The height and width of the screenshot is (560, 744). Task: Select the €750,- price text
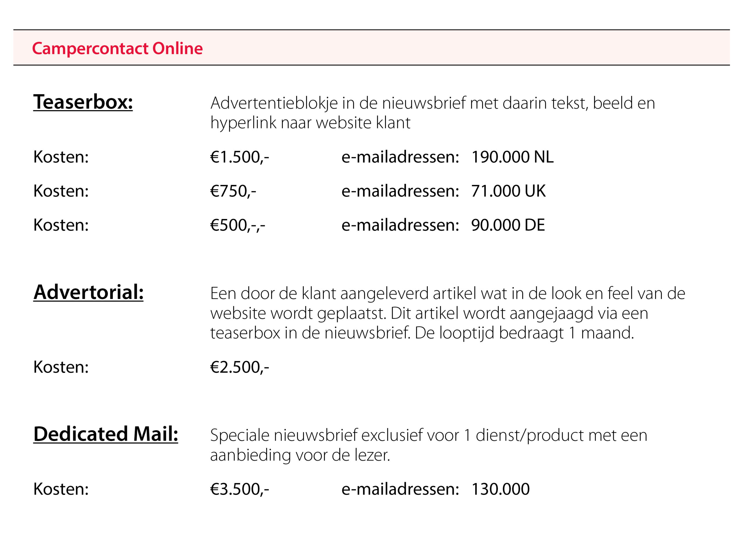(233, 191)
